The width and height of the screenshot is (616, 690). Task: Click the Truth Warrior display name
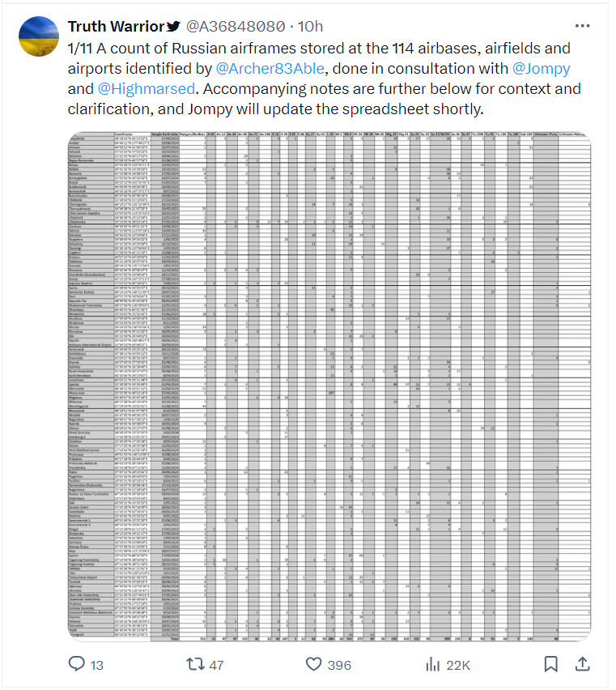click(x=116, y=27)
